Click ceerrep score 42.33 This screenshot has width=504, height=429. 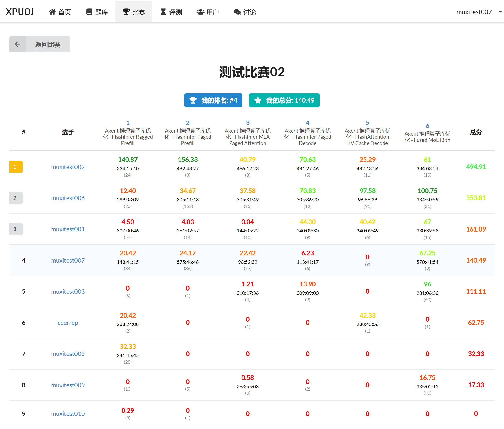click(367, 316)
